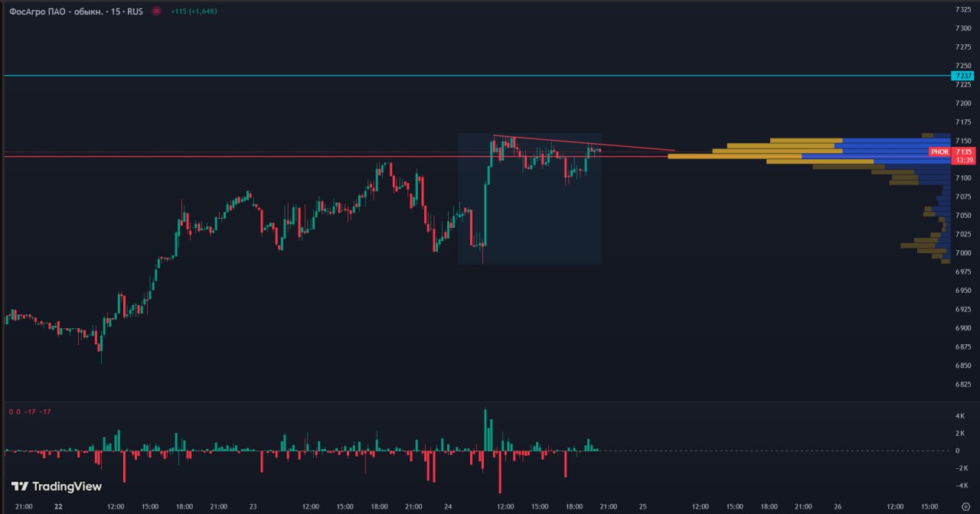Click the volume indicator values legend
Image resolution: width=980 pixels, height=514 pixels.
coord(30,412)
